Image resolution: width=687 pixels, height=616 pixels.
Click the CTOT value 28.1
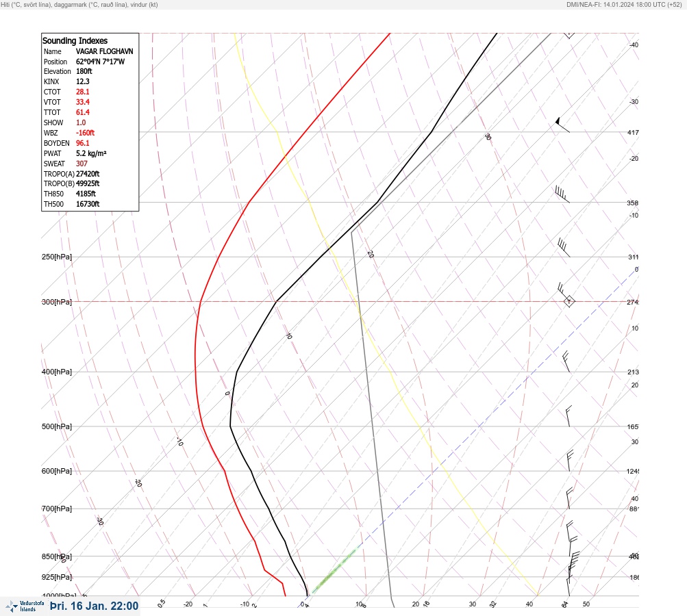pos(82,92)
